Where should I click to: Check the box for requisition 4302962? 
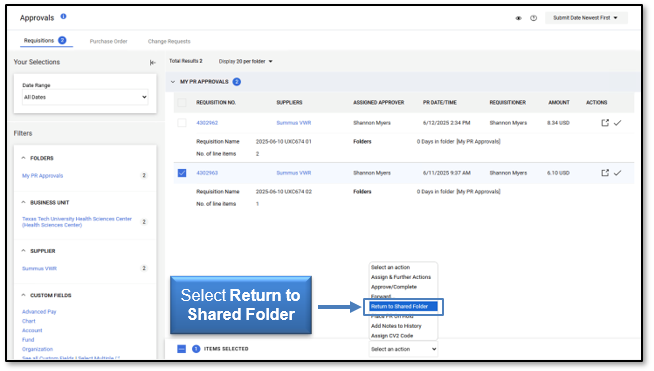click(x=182, y=123)
